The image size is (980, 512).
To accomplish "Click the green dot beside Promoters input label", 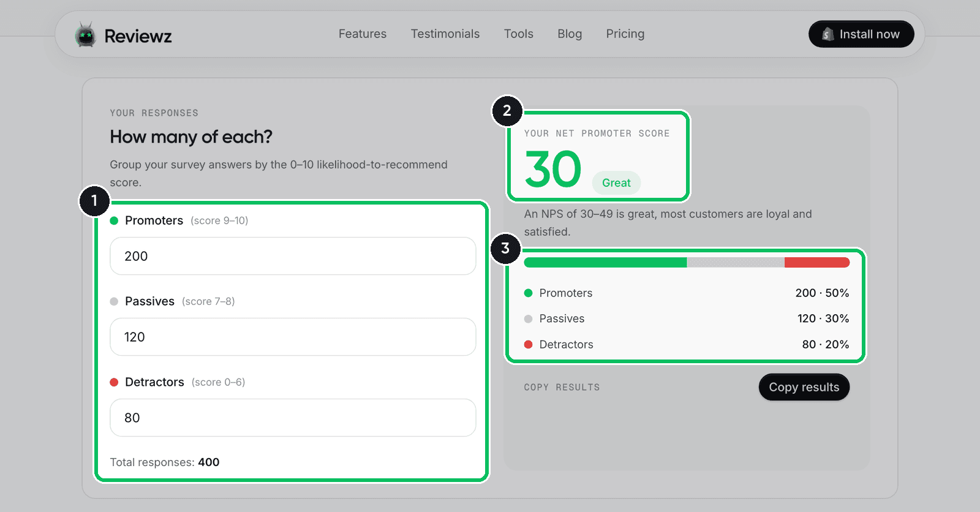I will pos(114,220).
